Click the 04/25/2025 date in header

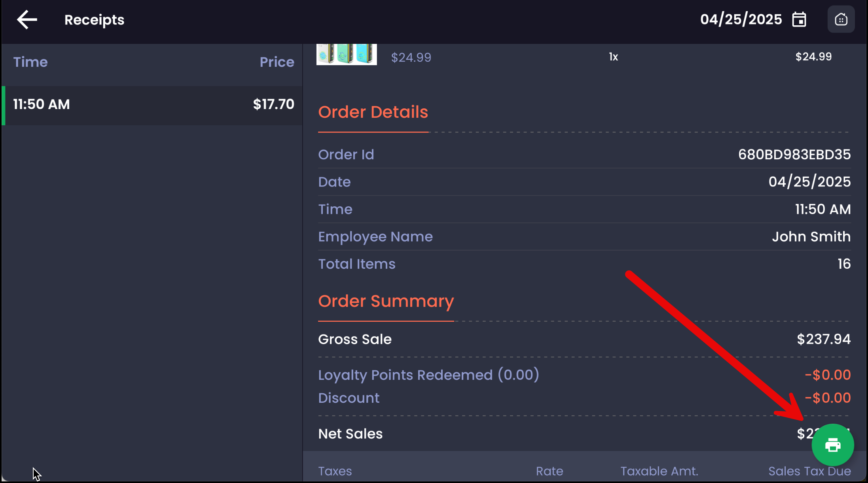click(741, 19)
